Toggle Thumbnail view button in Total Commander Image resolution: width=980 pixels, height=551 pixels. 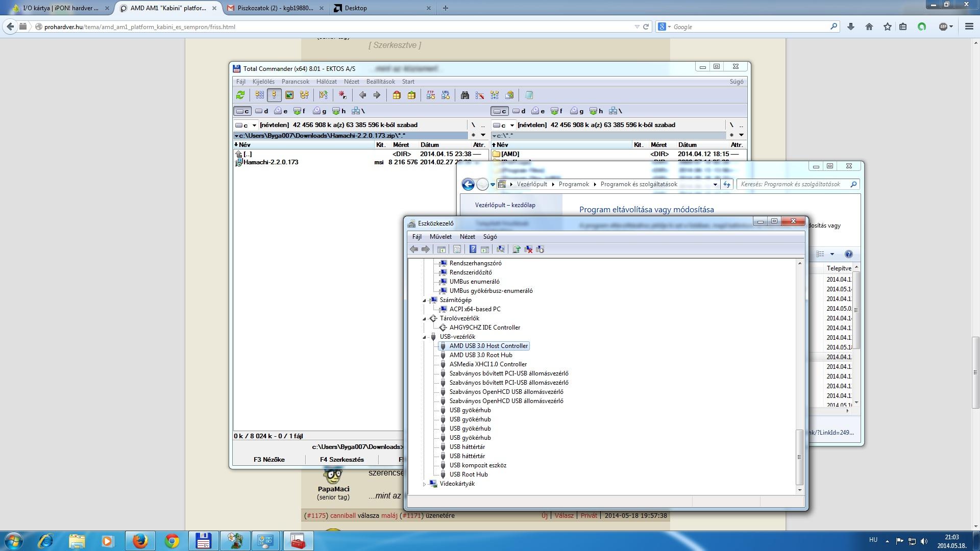pyautogui.click(x=289, y=95)
